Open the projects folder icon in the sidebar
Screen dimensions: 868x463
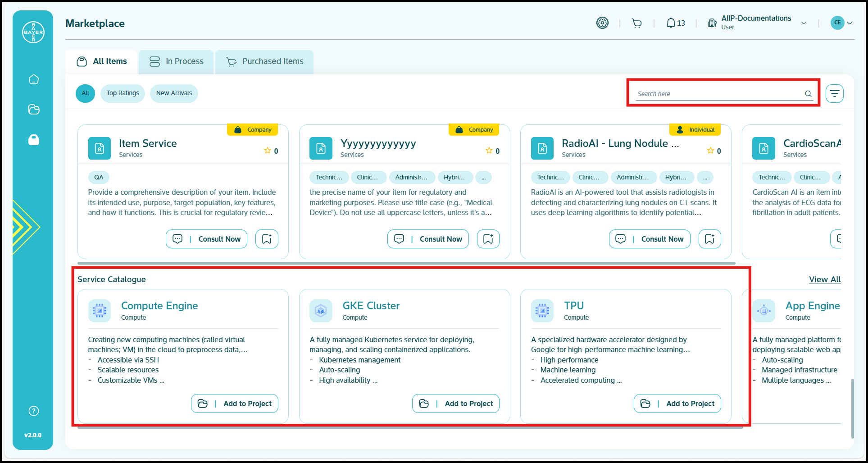pos(34,110)
